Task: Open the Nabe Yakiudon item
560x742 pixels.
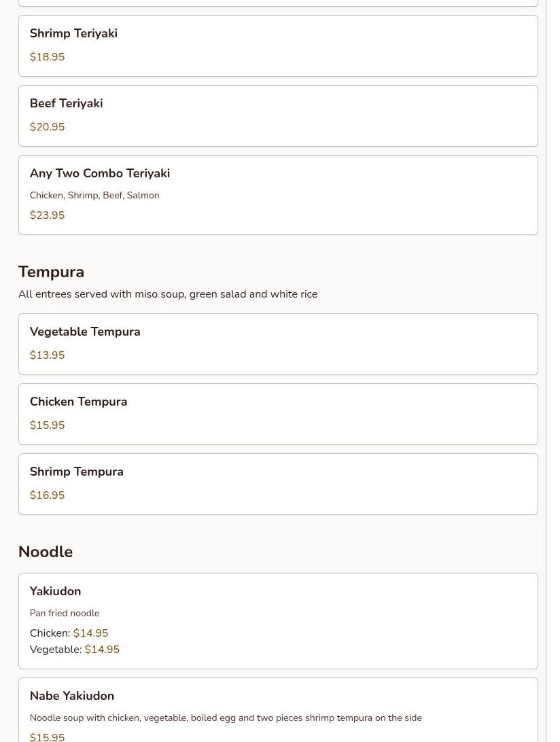Action: click(72, 696)
